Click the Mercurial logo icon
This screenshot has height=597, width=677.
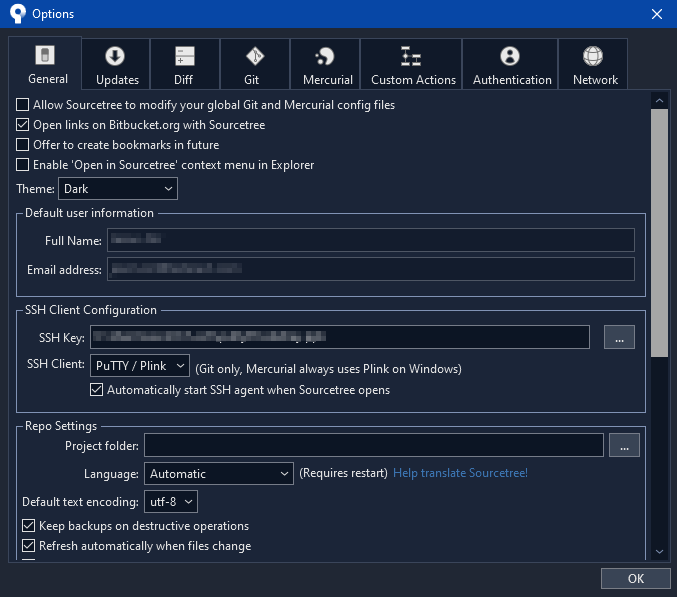click(x=325, y=56)
